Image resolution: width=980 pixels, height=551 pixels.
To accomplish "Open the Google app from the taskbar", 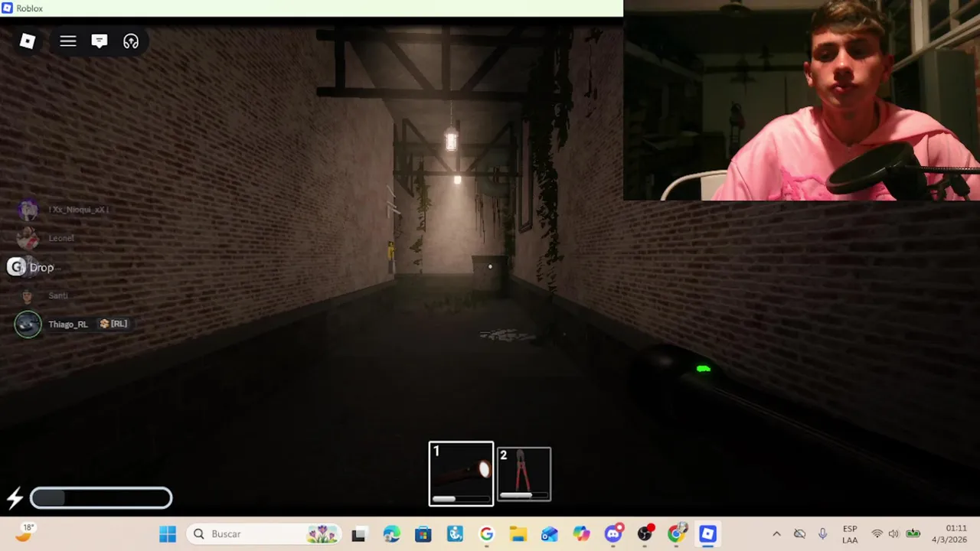I will [487, 534].
